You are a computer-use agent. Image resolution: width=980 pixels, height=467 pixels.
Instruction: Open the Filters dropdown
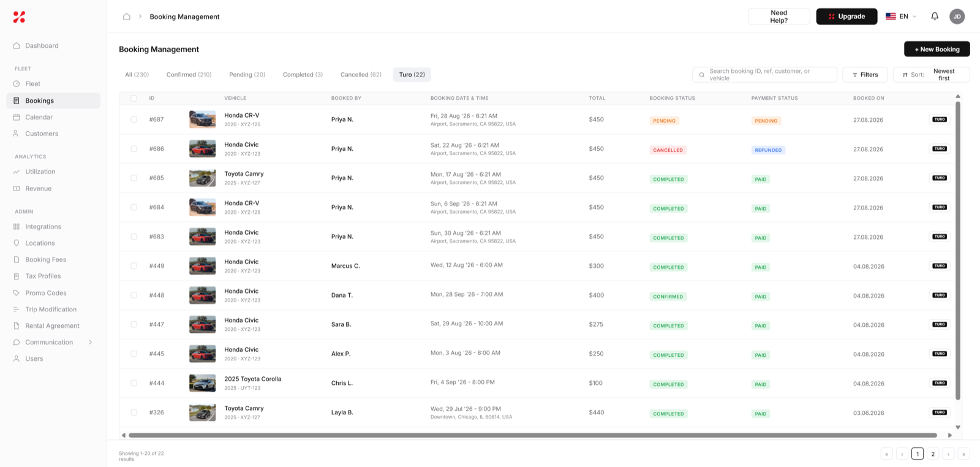865,75
